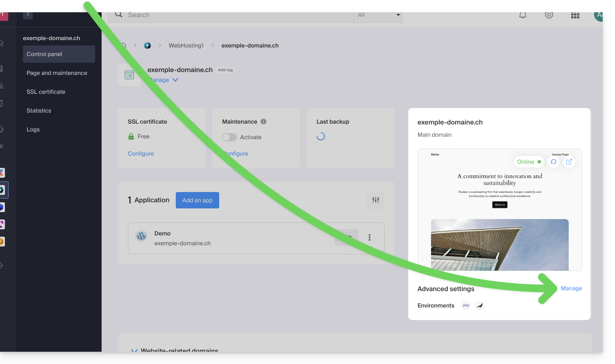Open the apps grid icon
The width and height of the screenshot is (615, 364).
575,16
